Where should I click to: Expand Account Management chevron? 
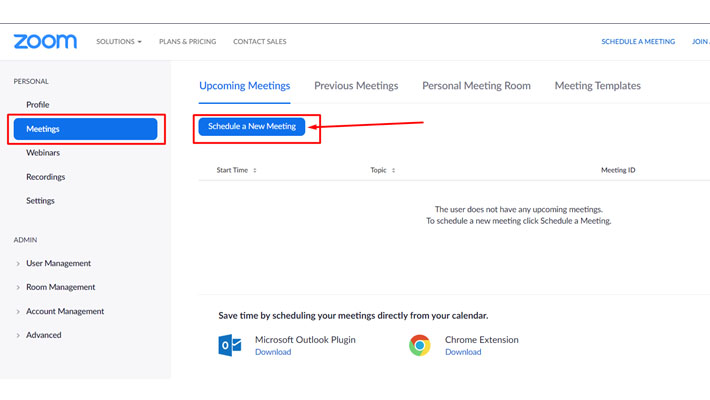pos(18,312)
